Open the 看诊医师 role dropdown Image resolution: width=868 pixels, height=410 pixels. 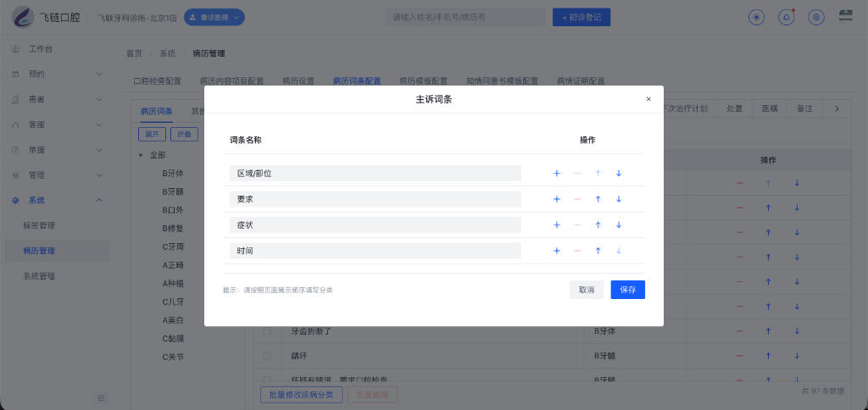[x=214, y=17]
